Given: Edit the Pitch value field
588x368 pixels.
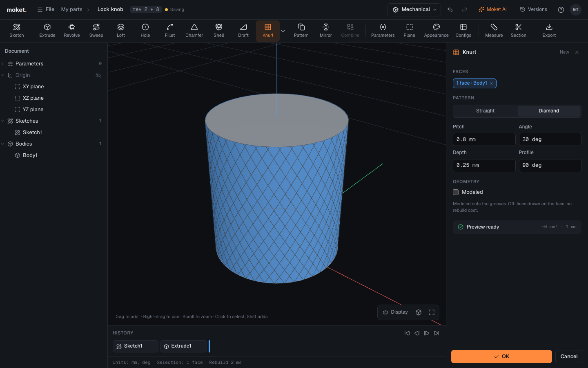Looking at the screenshot, I should tap(484, 139).
